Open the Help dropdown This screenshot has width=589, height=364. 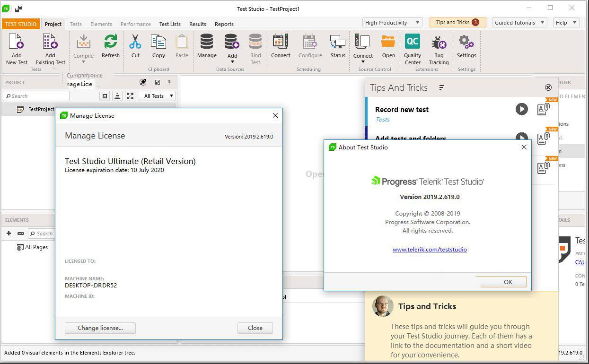pos(566,23)
